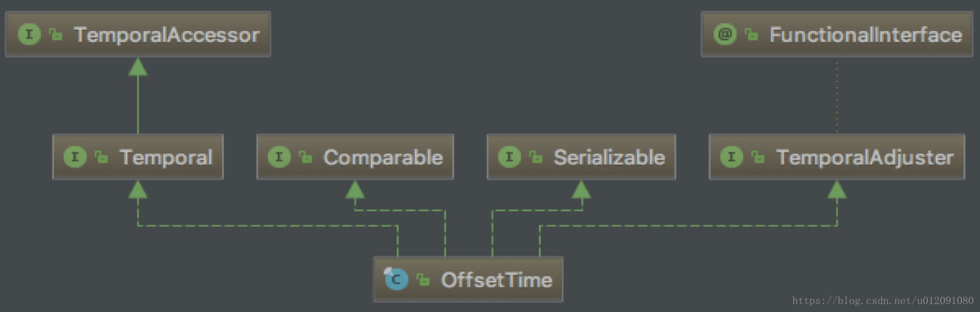Select the Comparable node label

(x=383, y=157)
